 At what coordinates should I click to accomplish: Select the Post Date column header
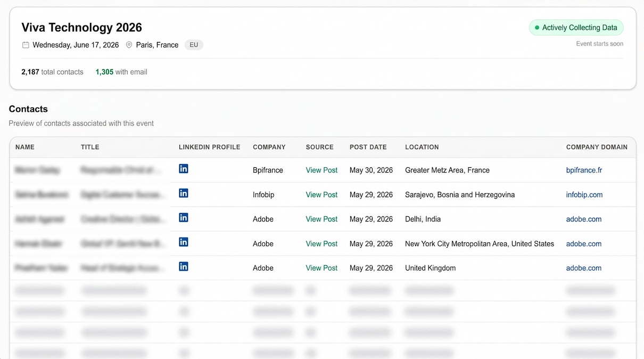tap(368, 147)
